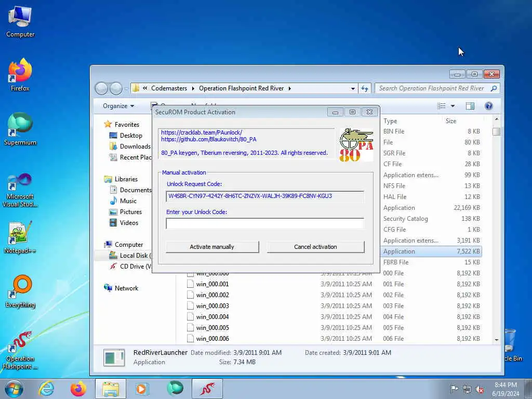Click the Explorer Back navigation button
The image size is (532, 399).
click(x=101, y=88)
